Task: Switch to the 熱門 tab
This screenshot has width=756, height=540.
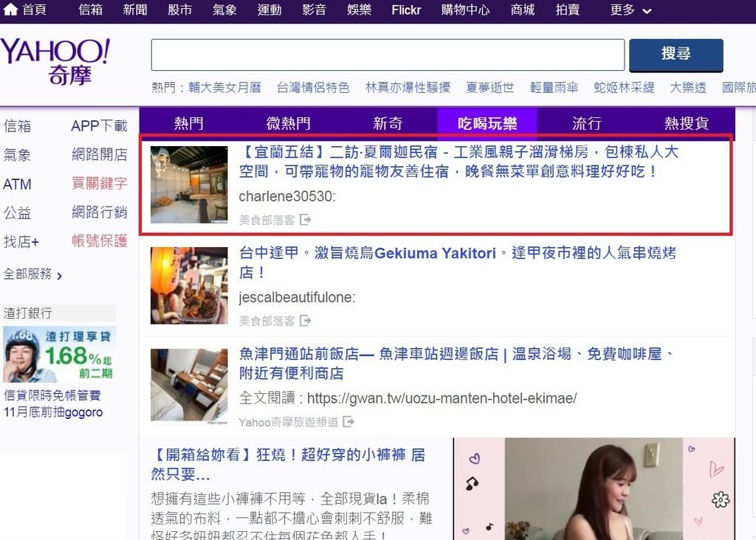Action: click(189, 123)
